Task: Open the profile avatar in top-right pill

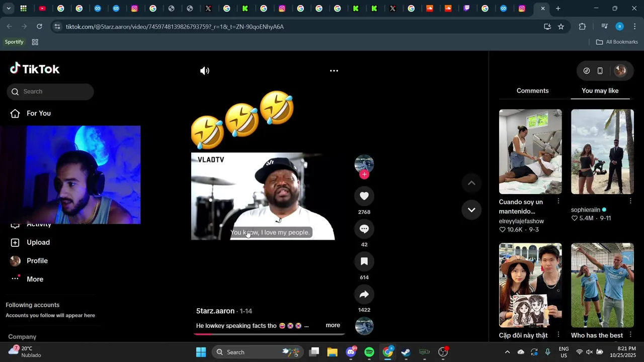Action: [x=620, y=71]
